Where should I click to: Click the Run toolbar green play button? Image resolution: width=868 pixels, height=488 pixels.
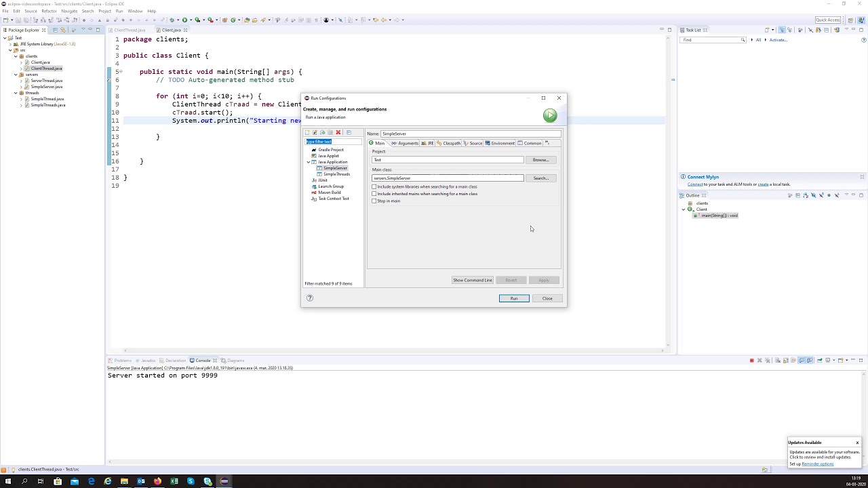(184, 20)
